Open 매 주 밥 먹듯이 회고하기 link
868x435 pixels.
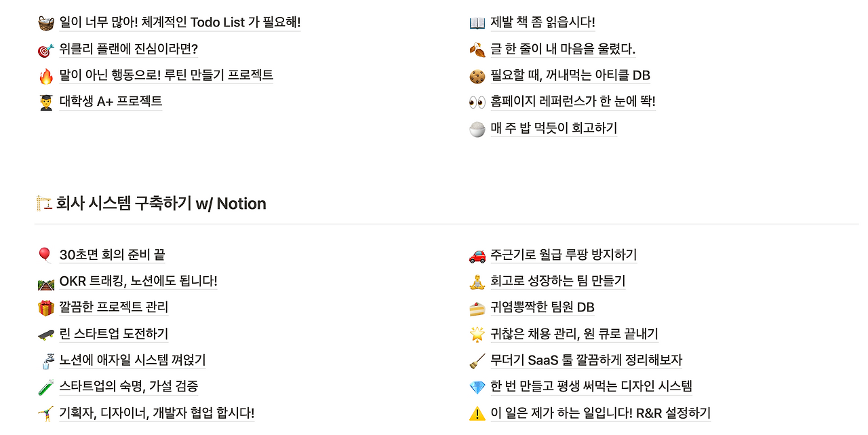tap(553, 128)
